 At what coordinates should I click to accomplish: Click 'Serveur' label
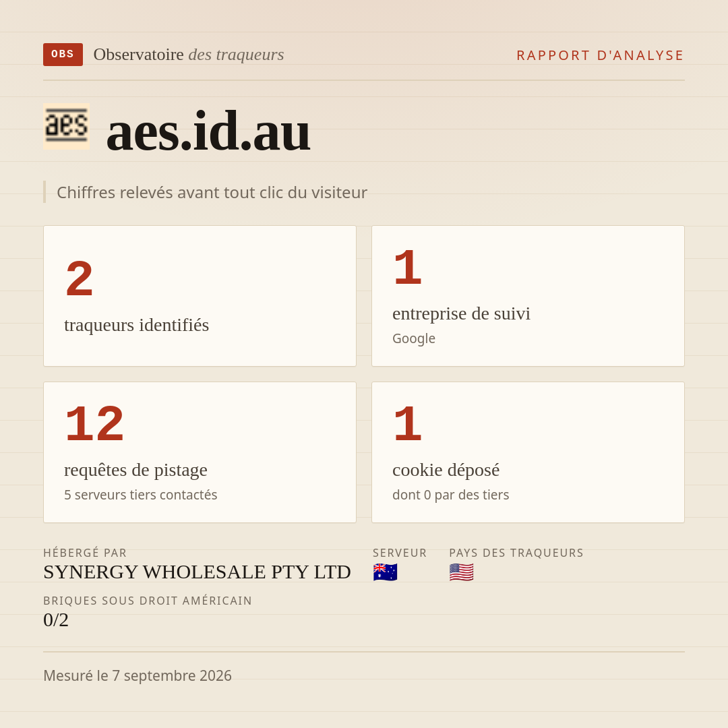click(400, 553)
